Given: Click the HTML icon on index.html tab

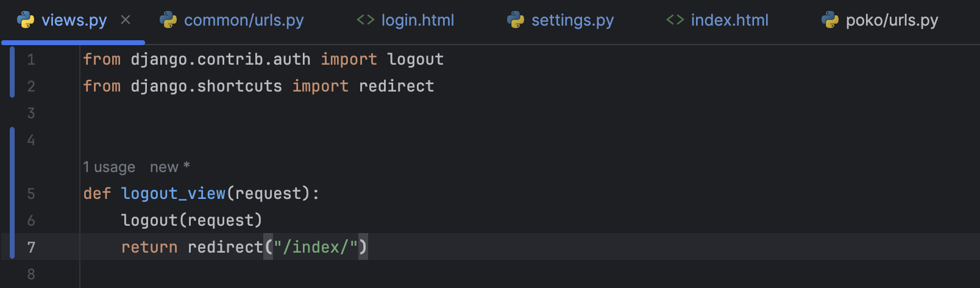Looking at the screenshot, I should pyautogui.click(x=675, y=20).
